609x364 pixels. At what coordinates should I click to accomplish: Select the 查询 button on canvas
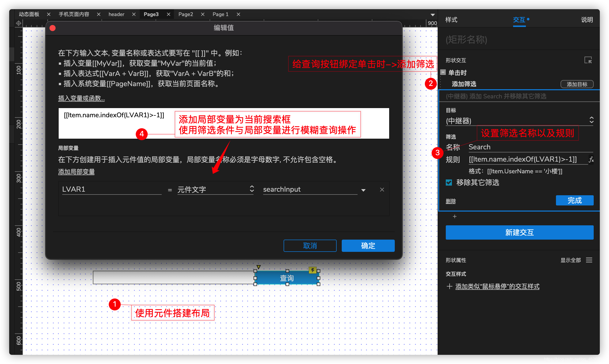[x=287, y=278]
